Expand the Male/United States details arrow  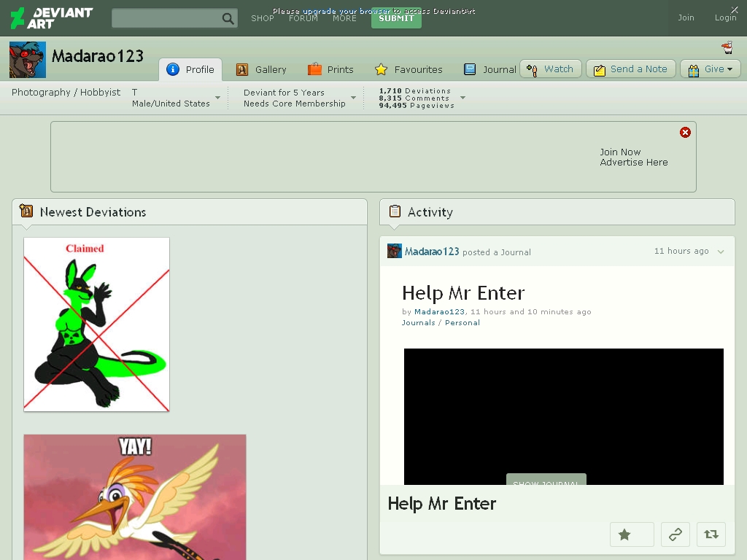[217, 98]
